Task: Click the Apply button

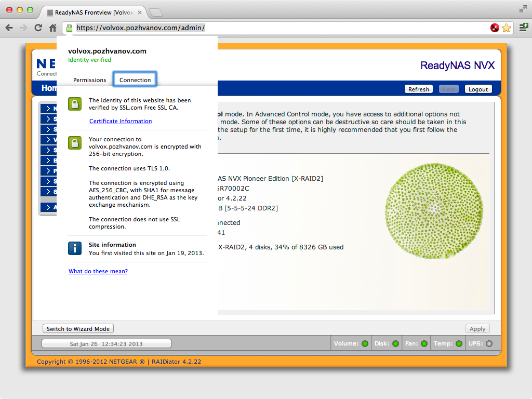Action: point(477,329)
